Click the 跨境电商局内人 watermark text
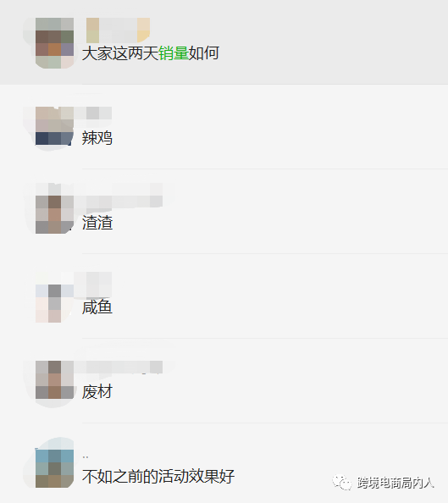Screen dimensions: 448x503 click(x=395, y=484)
